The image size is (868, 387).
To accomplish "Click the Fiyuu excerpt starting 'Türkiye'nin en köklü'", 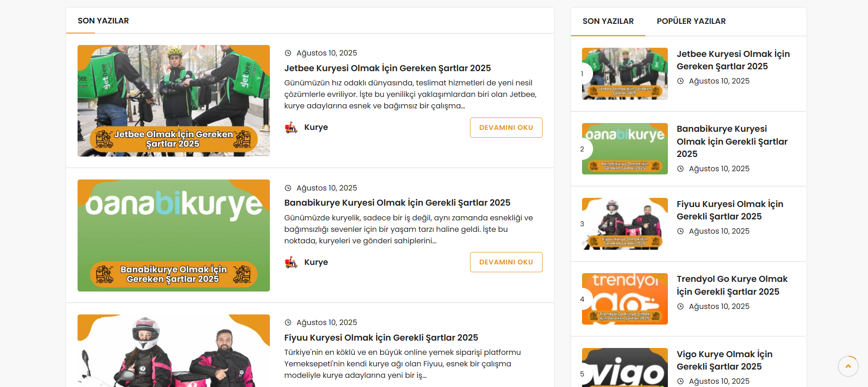I will click(403, 364).
